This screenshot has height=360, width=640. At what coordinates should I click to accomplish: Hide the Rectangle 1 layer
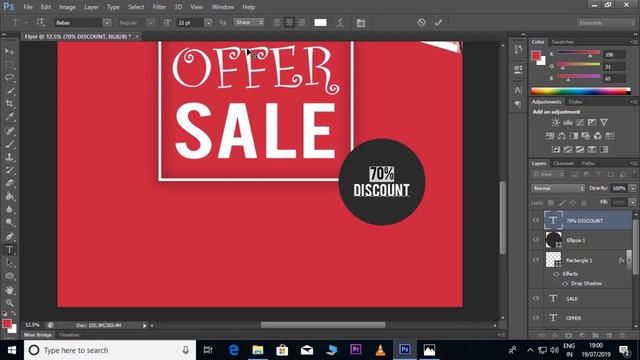[536, 260]
